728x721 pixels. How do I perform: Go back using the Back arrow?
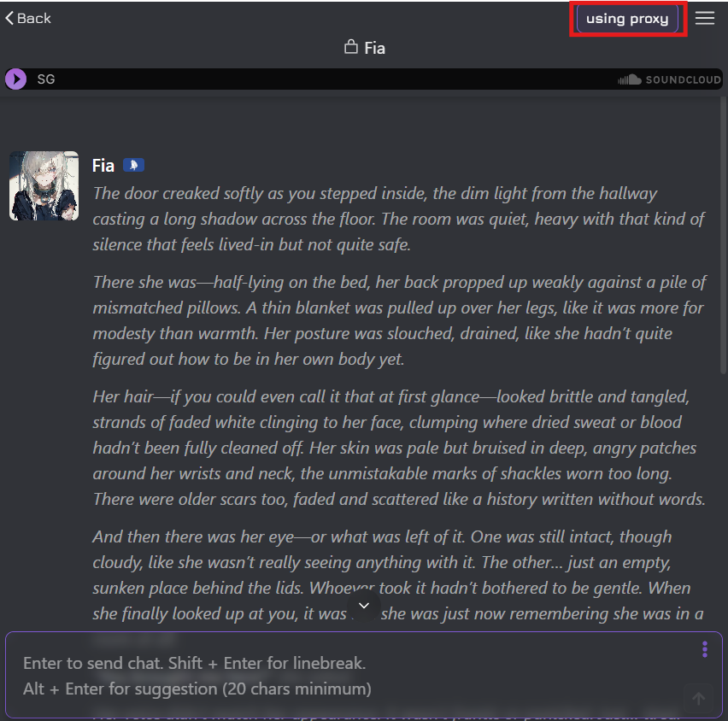pyautogui.click(x=28, y=18)
